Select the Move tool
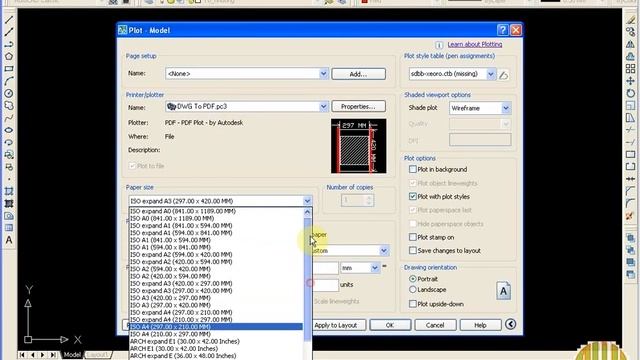 tap(631, 81)
